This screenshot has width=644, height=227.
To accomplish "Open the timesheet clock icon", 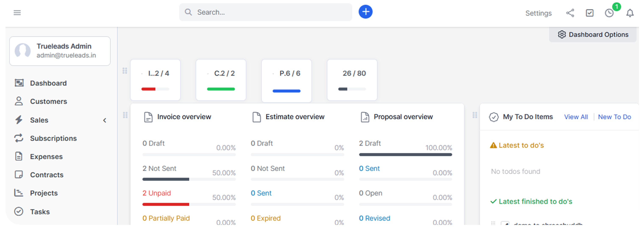I will pos(609,13).
